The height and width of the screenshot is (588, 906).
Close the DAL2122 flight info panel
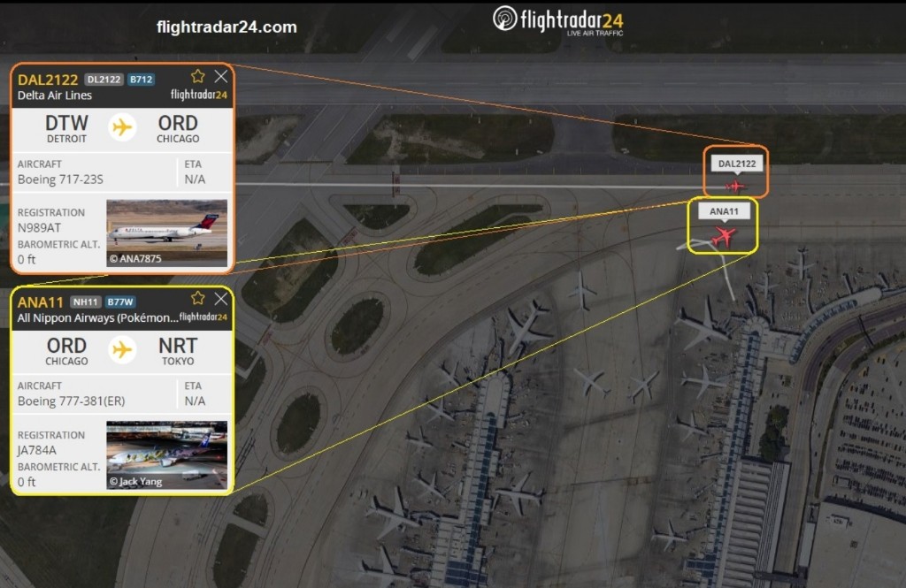point(220,76)
